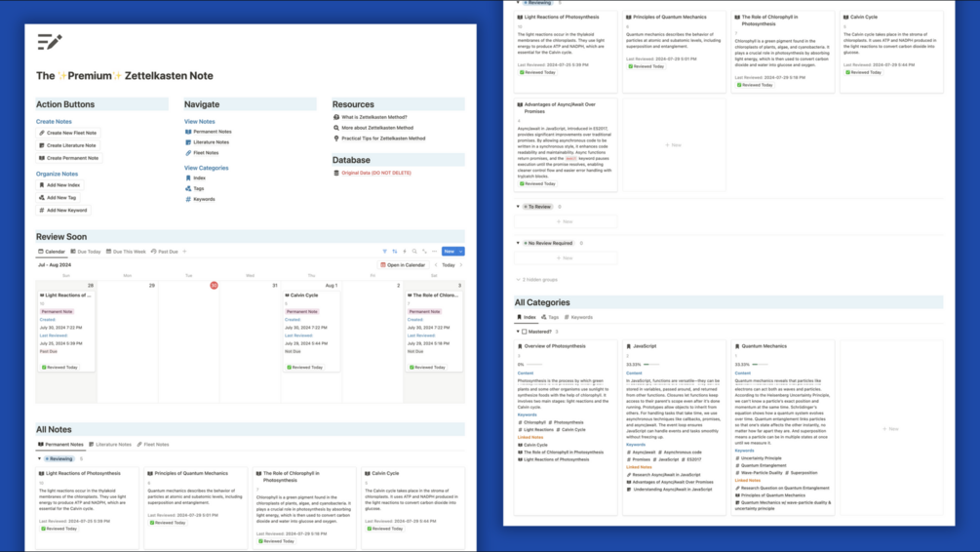The width and height of the screenshot is (980, 552).
Task: Click the book icon on Calvin Cycle calendar card
Action: (288, 296)
